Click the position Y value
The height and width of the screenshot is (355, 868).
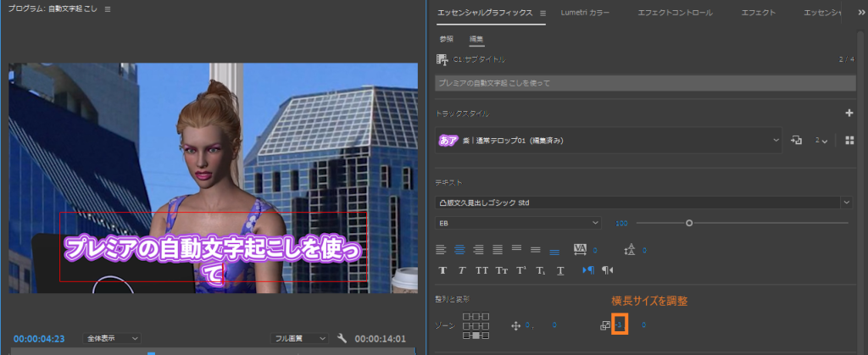tap(554, 325)
